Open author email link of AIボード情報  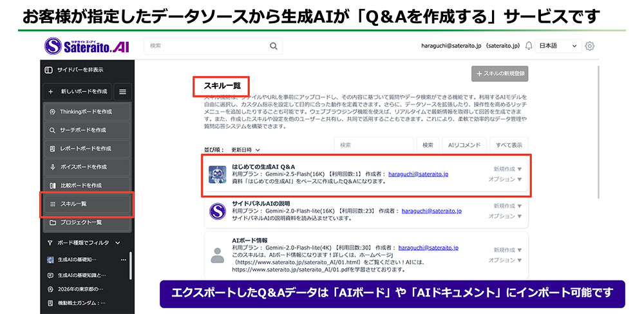click(428, 248)
